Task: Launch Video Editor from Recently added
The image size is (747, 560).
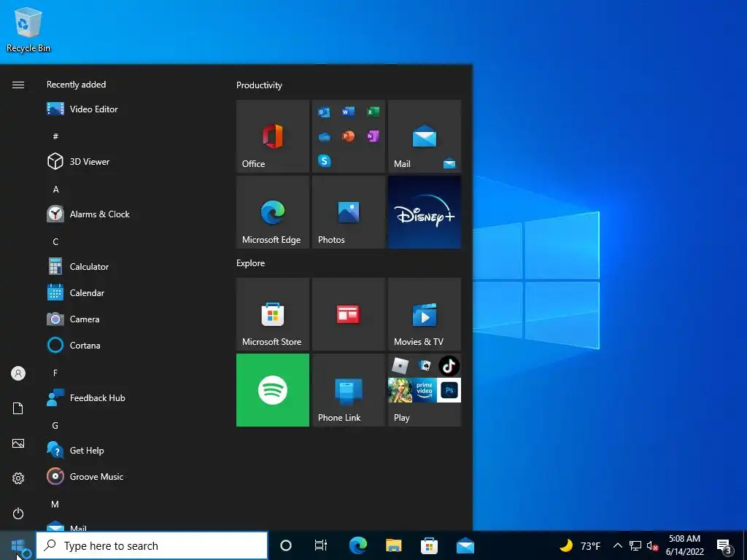Action: pos(82,109)
